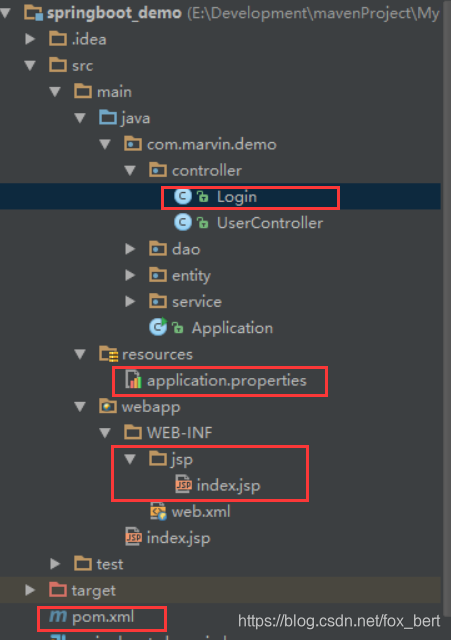Viewport: 451px width, 640px height.
Task: Expand the test folder arrow
Action: click(x=55, y=564)
